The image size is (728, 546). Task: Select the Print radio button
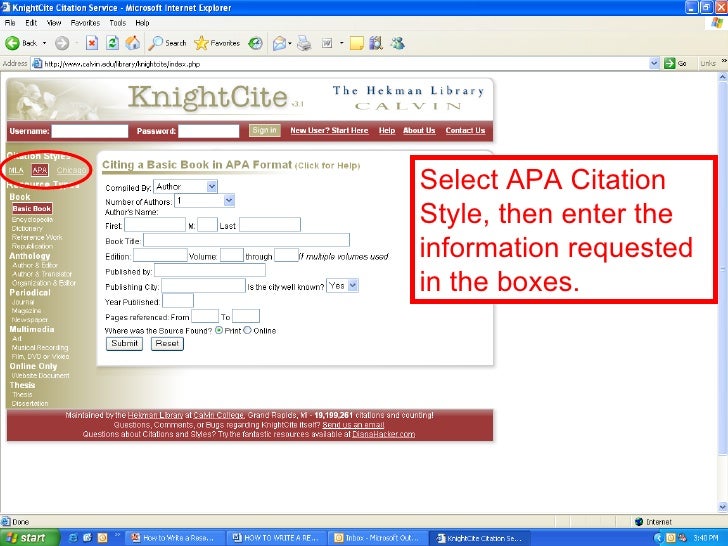click(x=219, y=330)
